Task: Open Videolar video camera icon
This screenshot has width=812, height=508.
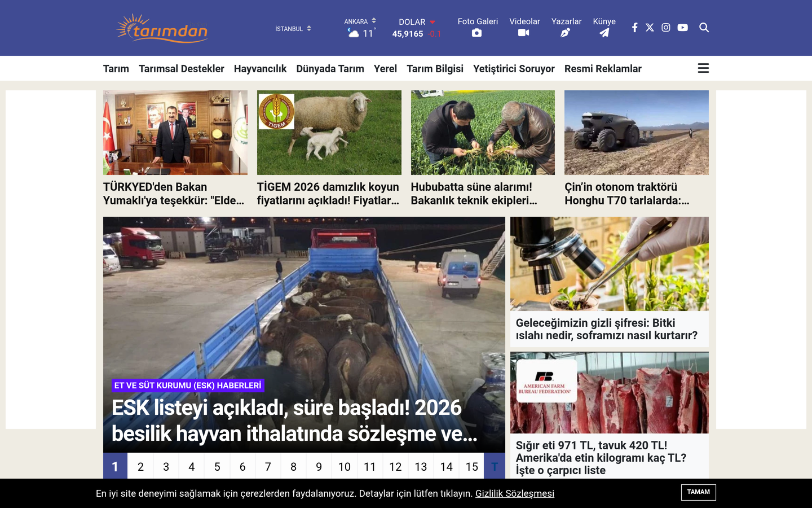Action: pos(524,33)
